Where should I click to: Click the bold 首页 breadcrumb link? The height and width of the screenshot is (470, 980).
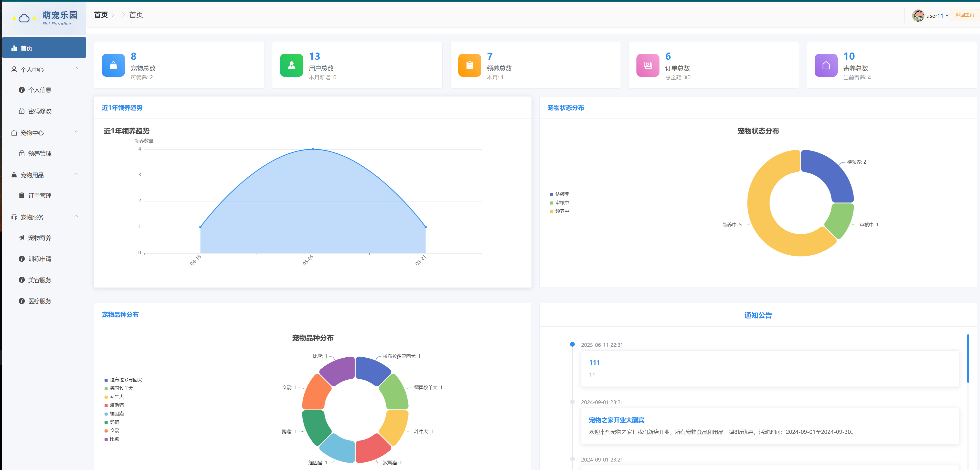pyautogui.click(x=101, y=15)
